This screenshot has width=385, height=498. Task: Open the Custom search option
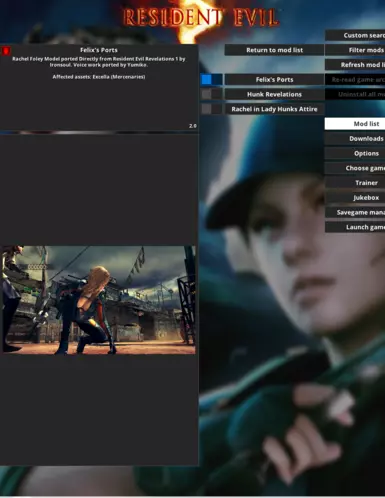(x=355, y=35)
